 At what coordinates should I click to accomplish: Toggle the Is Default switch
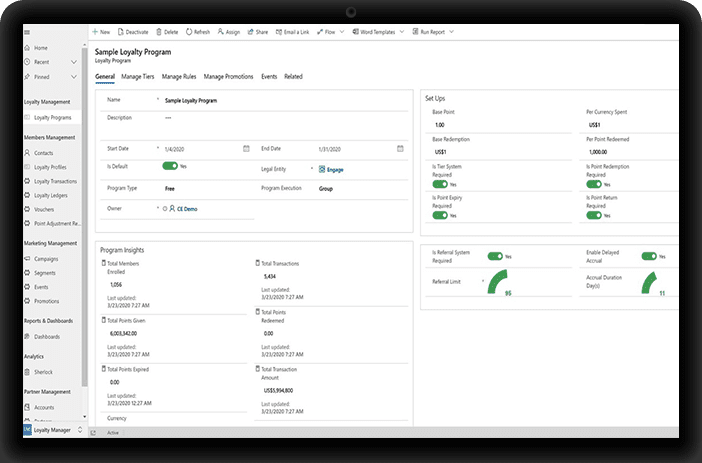coord(169,166)
